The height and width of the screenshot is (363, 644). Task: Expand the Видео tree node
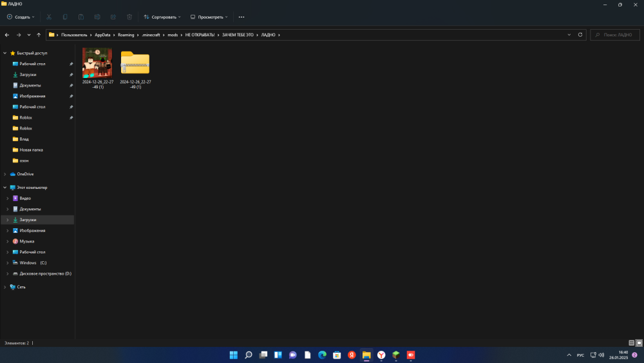[x=7, y=198]
